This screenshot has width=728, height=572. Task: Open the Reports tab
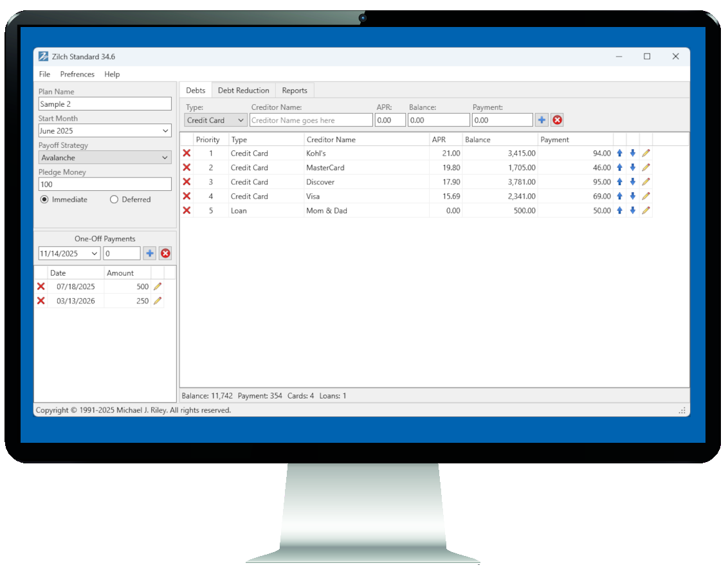pos(295,91)
